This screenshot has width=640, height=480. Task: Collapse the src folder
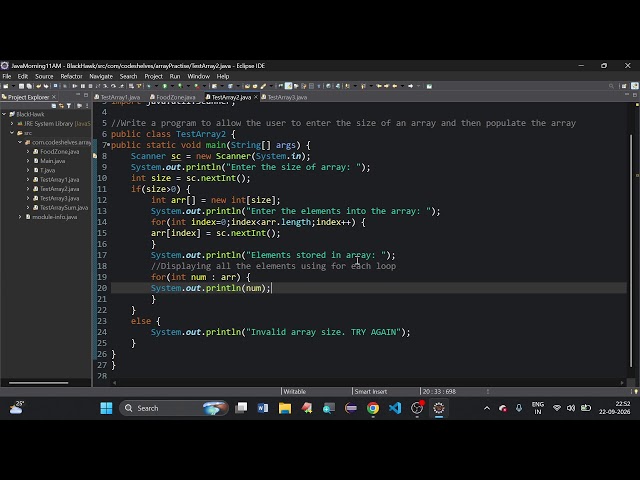(12, 133)
